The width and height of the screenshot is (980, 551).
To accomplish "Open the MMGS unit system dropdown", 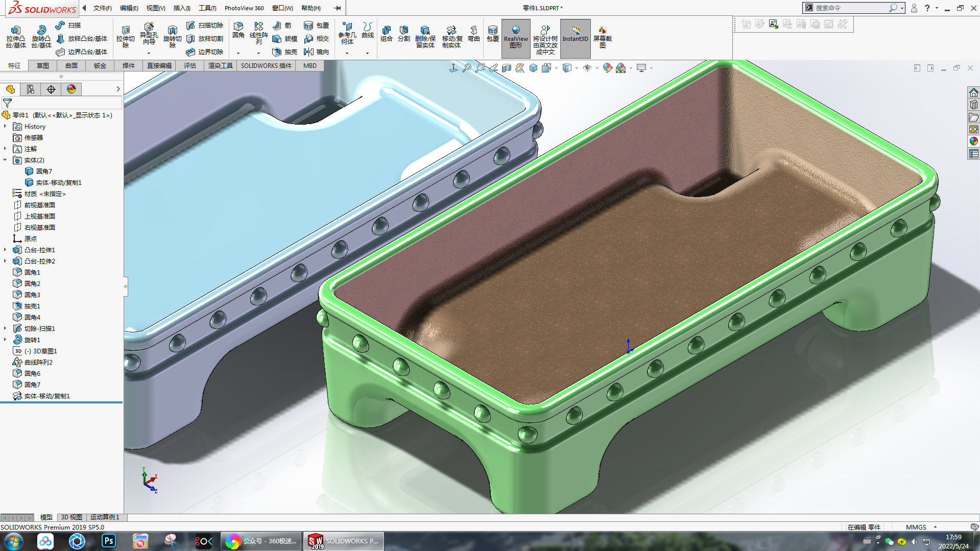I will click(935, 527).
